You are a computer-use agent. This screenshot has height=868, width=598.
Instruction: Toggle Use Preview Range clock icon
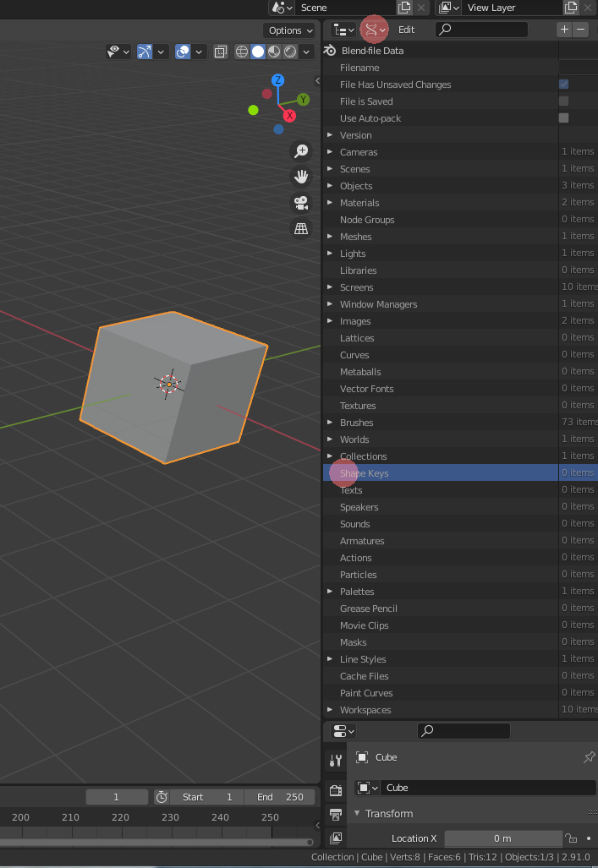coord(162,797)
